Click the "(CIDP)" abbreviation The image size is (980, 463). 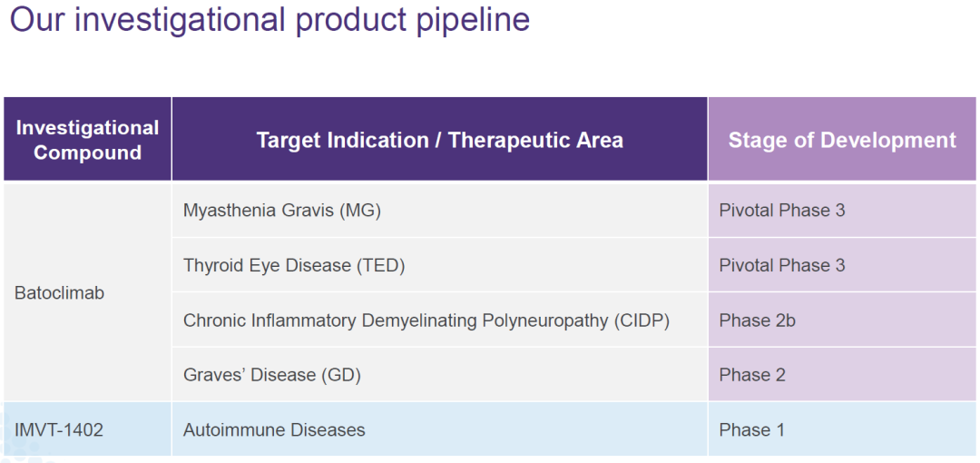(x=642, y=320)
